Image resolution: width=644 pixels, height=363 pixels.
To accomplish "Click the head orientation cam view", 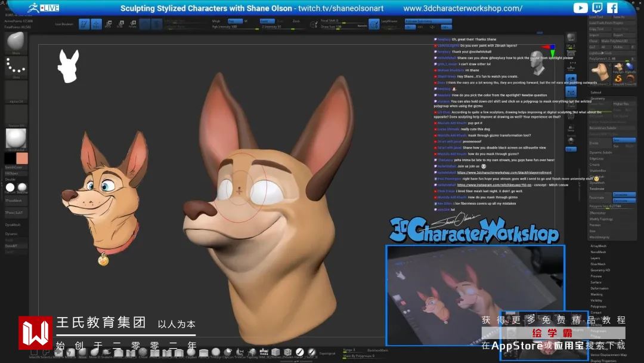I will click(x=538, y=63).
